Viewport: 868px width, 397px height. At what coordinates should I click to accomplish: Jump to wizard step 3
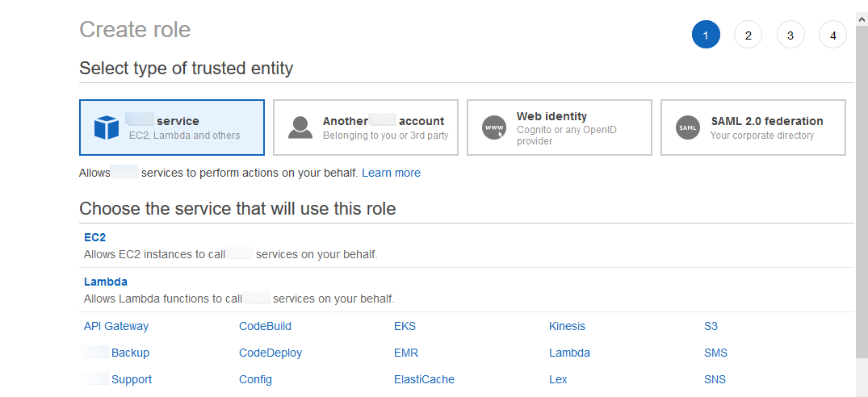point(790,36)
